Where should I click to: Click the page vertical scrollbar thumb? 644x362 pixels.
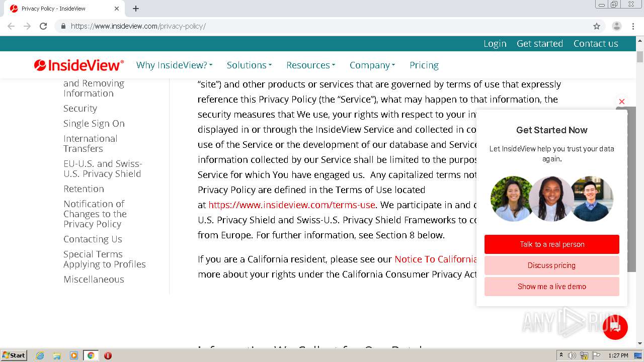[639, 57]
